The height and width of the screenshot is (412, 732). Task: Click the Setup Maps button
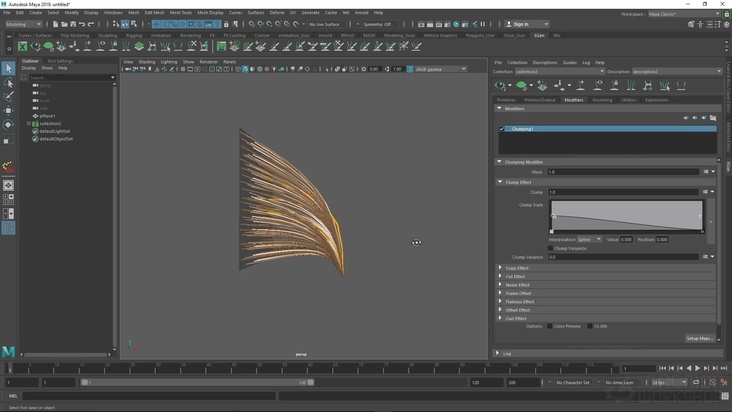click(700, 338)
